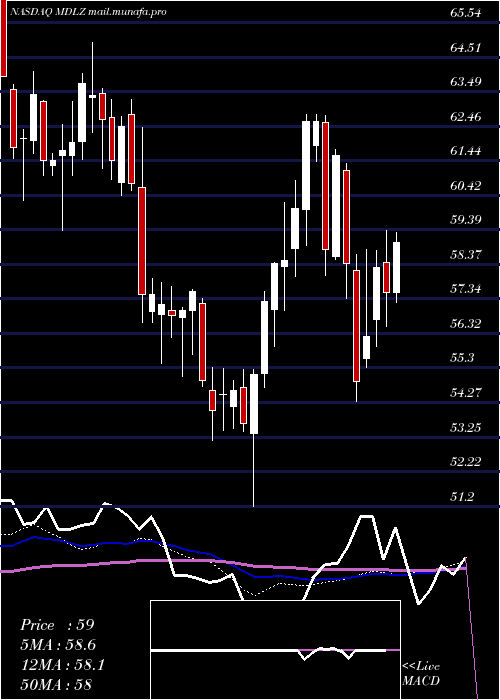Select the 60.42 price axis label
This screenshot has height=700, width=500.
466,186
